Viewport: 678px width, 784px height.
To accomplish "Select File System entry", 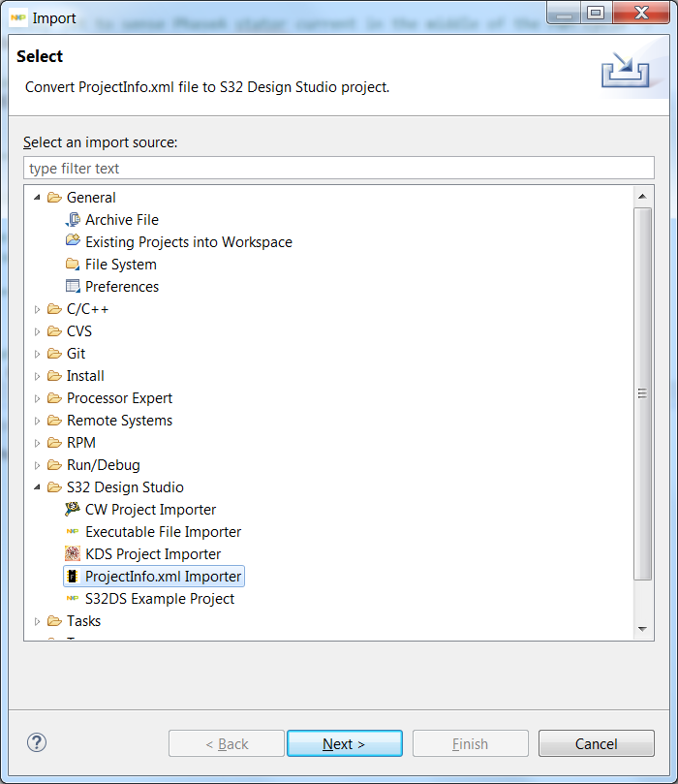I will 121,264.
